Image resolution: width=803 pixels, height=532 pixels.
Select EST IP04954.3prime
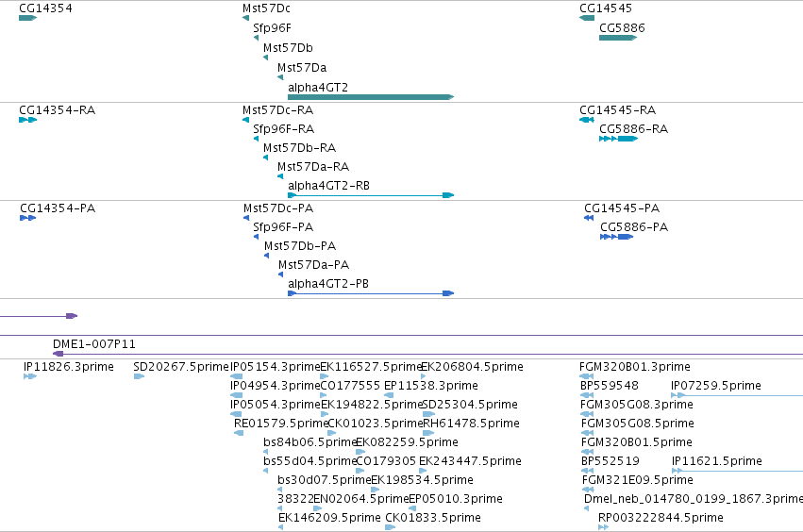[275, 386]
